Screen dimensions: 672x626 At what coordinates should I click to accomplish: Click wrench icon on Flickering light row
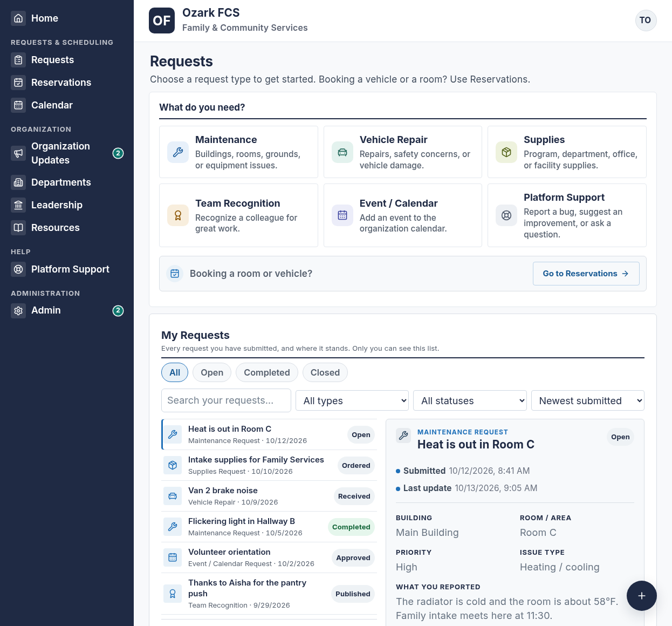(x=173, y=527)
